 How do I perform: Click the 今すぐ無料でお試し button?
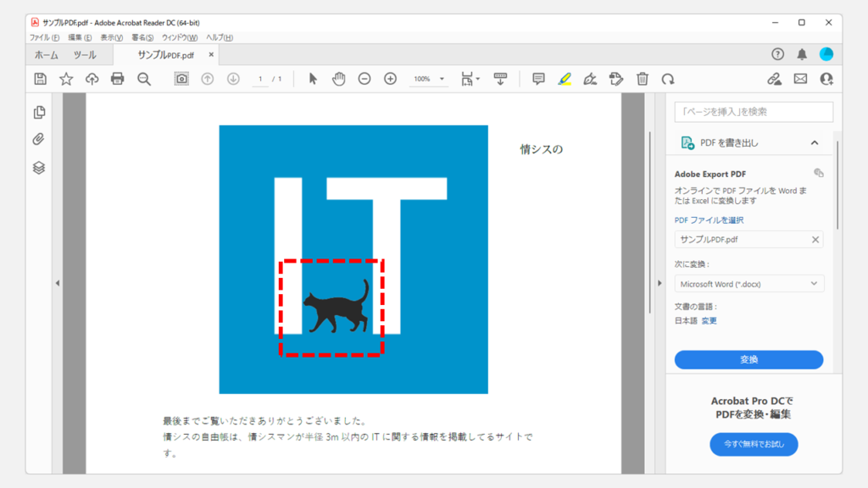[x=754, y=444]
